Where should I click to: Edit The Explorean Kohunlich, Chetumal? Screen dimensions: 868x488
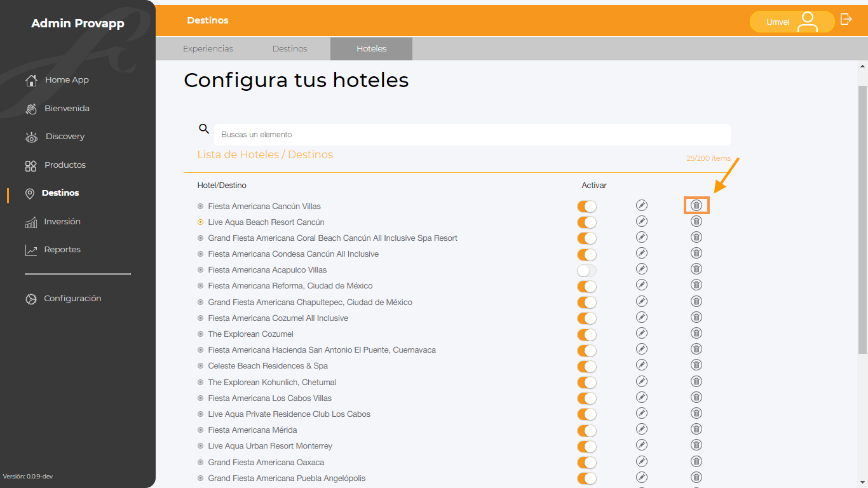coord(642,381)
